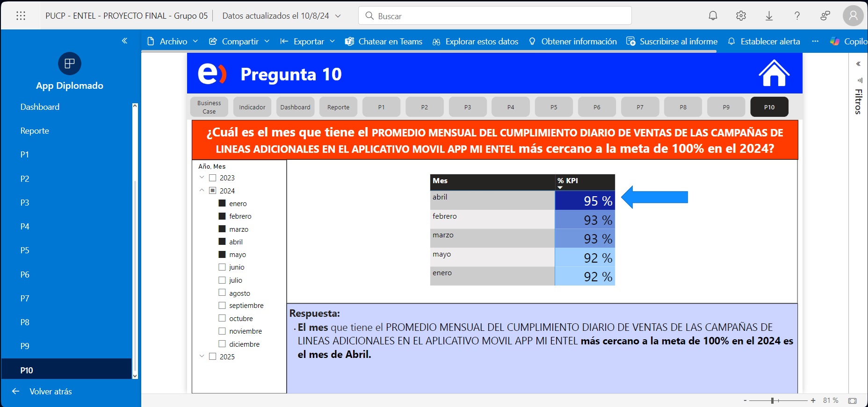
Task: Expand Datos actualizados dropdown
Action: pyautogui.click(x=338, y=16)
